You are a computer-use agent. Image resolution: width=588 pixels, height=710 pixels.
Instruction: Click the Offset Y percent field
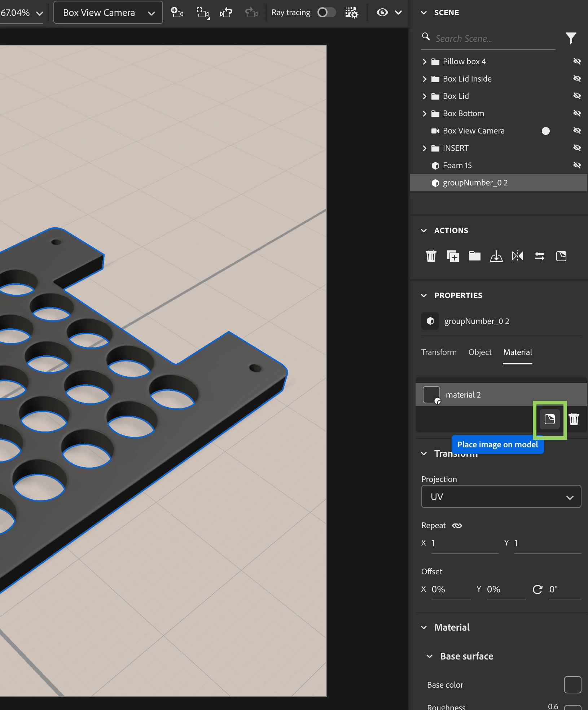pyautogui.click(x=506, y=590)
